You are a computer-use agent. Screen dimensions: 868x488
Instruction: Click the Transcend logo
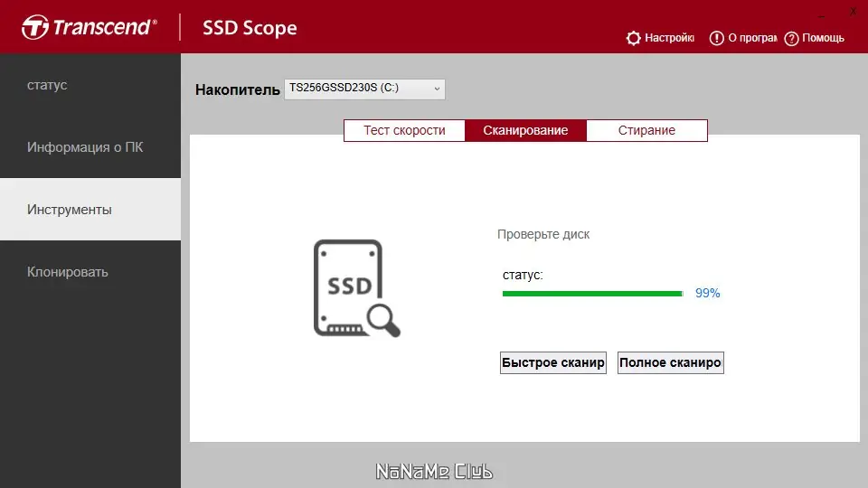coord(90,26)
